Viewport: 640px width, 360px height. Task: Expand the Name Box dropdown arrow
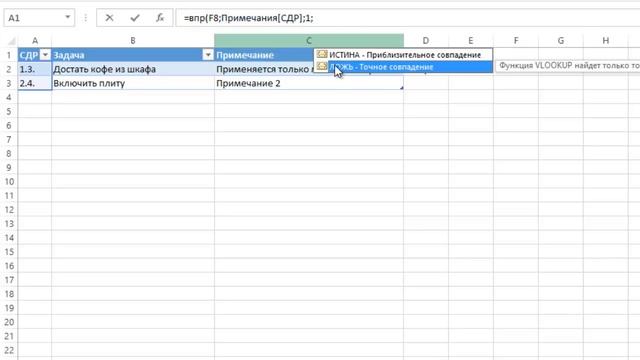(68, 18)
